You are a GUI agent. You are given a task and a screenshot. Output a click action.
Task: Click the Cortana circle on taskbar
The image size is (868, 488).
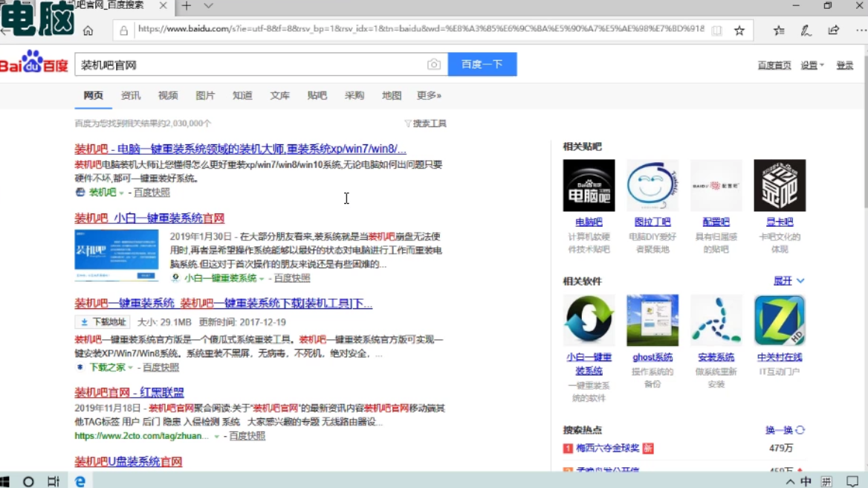point(28,481)
